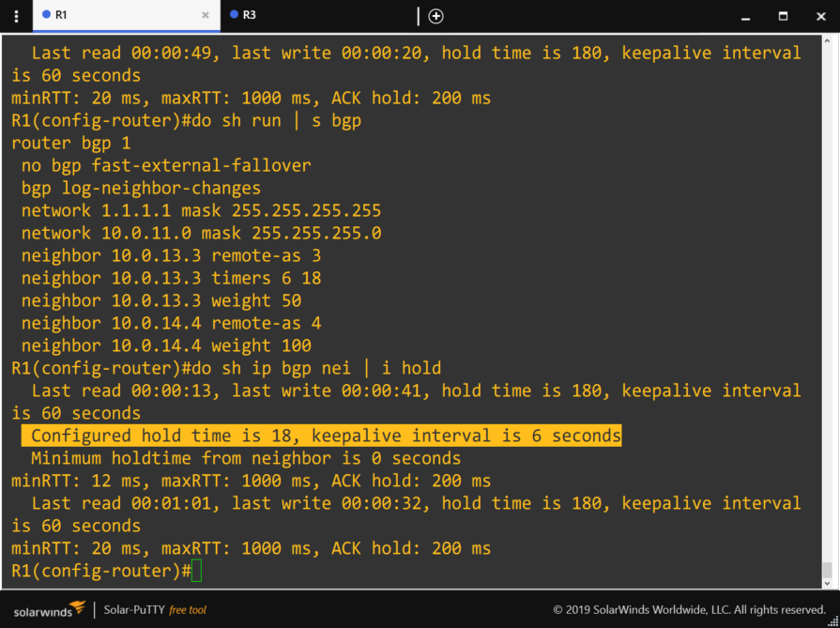This screenshot has width=840, height=628.
Task: Select the R1 tab
Action: coord(61,15)
